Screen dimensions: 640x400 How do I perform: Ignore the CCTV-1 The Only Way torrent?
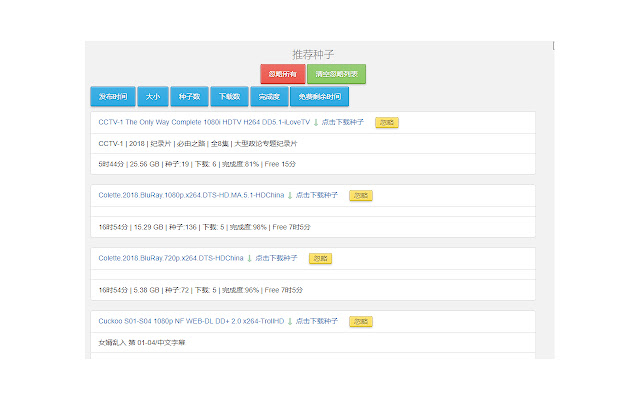point(387,122)
